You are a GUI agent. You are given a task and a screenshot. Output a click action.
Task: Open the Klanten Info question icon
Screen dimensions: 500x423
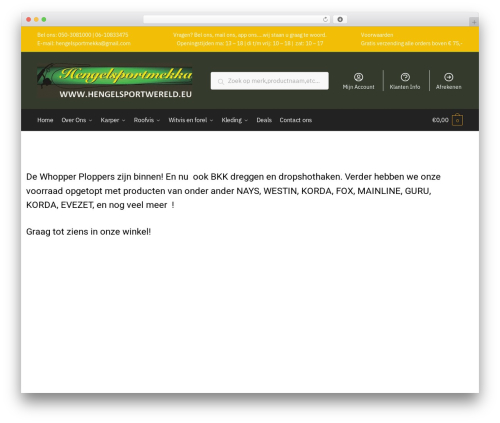405,77
